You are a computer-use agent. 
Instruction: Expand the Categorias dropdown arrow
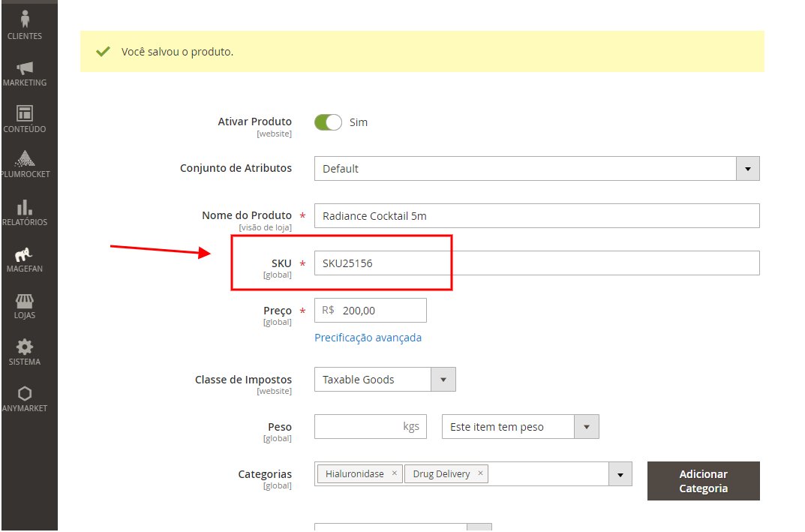point(619,474)
